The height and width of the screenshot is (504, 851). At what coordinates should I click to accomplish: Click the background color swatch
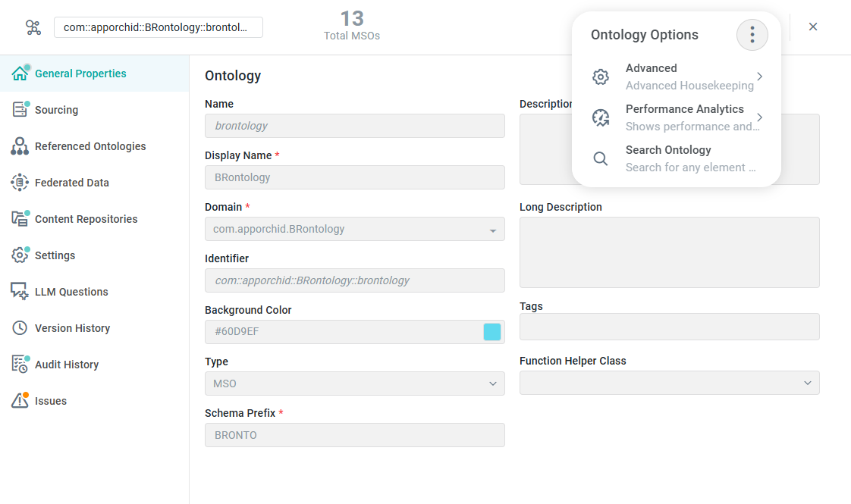(492, 332)
